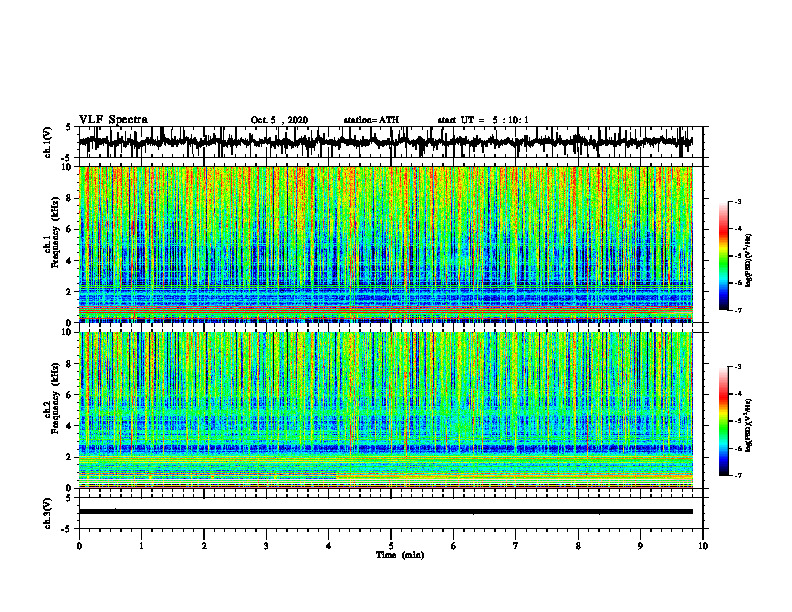Click the "-3" label on ch.1 colorbar
792x612 pixels.
[x=738, y=201]
